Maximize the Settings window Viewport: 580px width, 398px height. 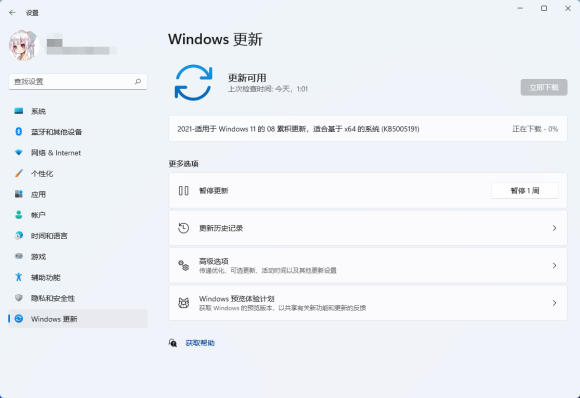tap(544, 8)
